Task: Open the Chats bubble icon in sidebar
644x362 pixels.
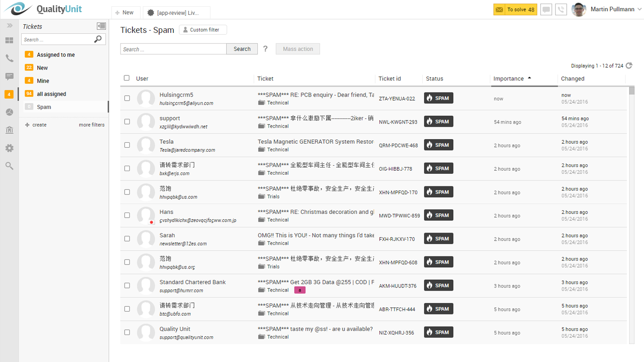Action: pyautogui.click(x=9, y=76)
